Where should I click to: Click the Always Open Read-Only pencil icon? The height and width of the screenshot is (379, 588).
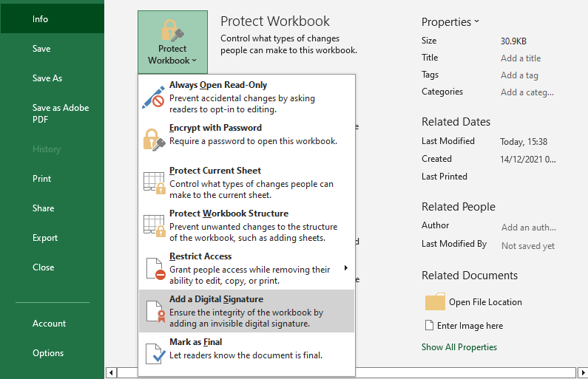pyautogui.click(x=153, y=97)
